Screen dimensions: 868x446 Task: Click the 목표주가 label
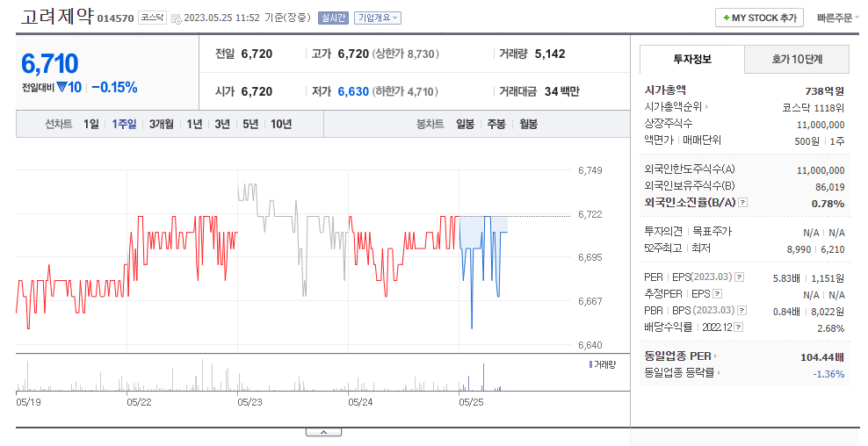pyautogui.click(x=712, y=231)
